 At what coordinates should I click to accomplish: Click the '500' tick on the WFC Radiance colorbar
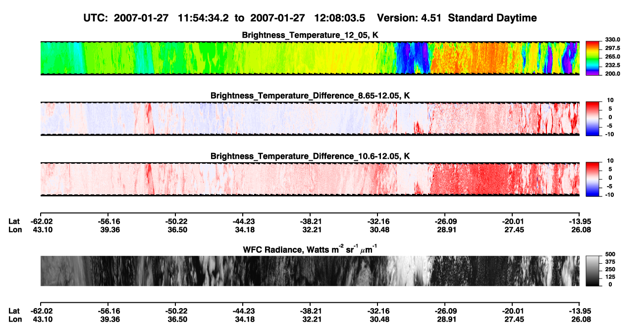point(609,254)
